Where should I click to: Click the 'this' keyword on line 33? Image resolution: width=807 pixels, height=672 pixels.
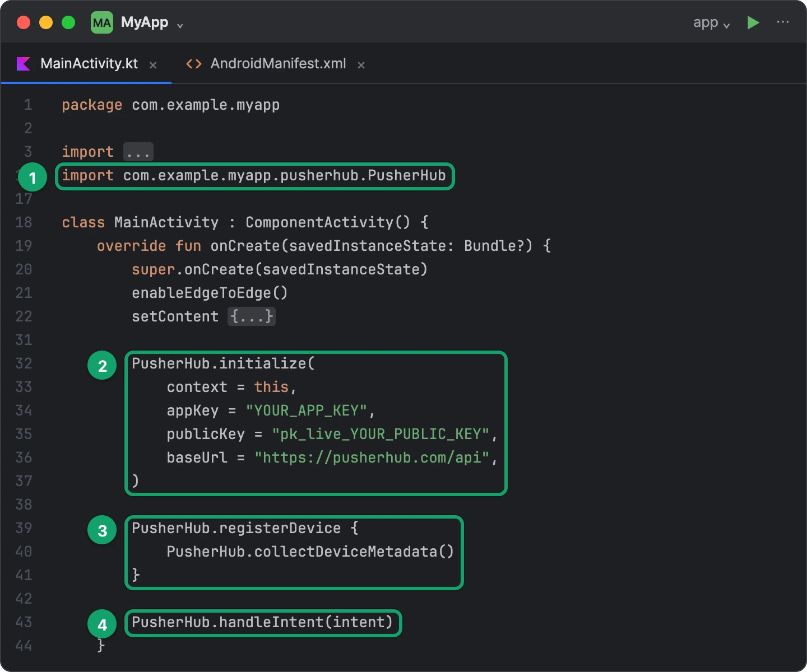(271, 387)
